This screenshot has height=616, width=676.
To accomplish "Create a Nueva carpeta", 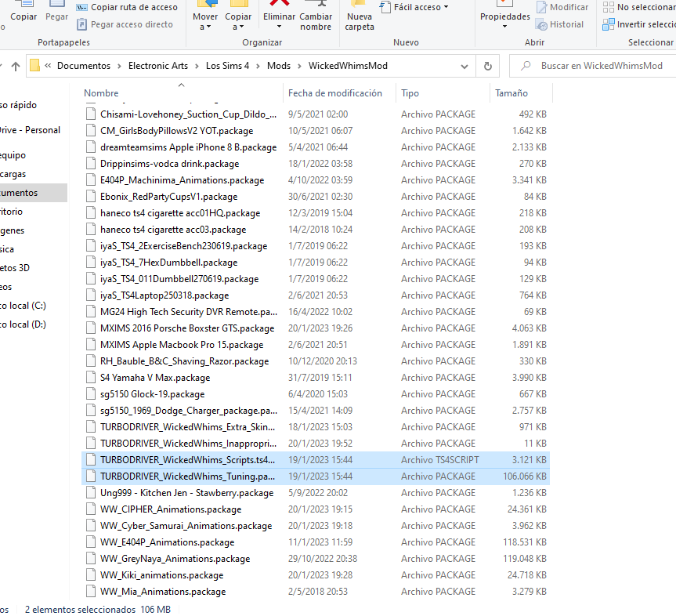I will [x=360, y=16].
